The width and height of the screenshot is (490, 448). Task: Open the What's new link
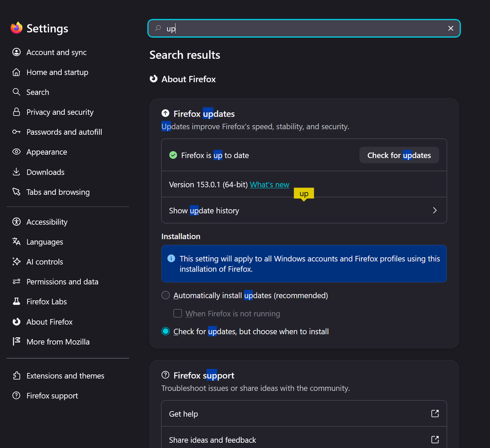click(269, 184)
